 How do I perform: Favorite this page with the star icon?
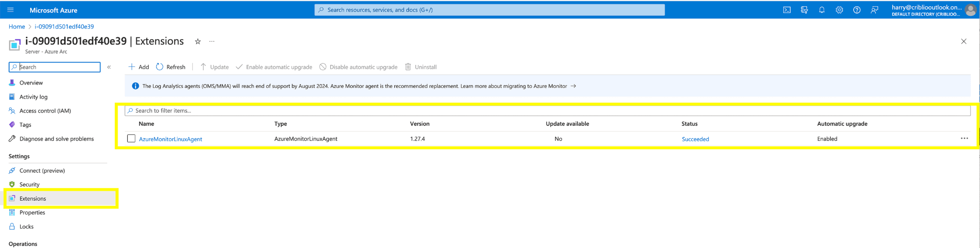tap(198, 42)
